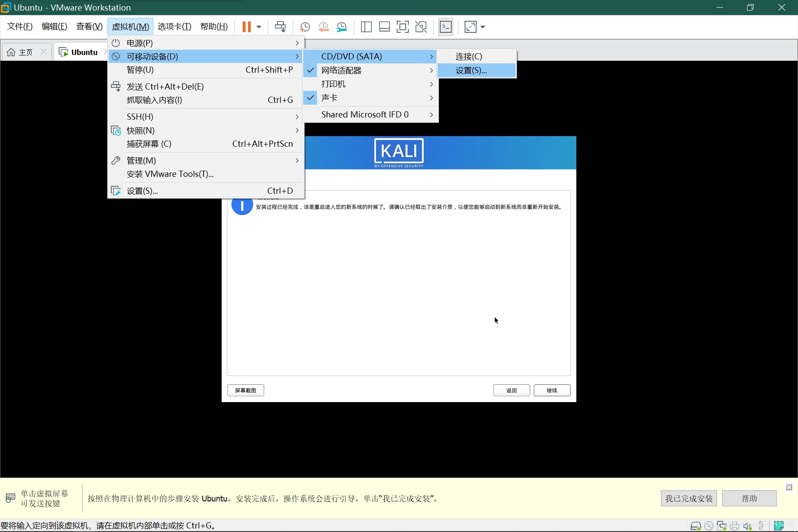Click the message log status bar icon

[779, 525]
